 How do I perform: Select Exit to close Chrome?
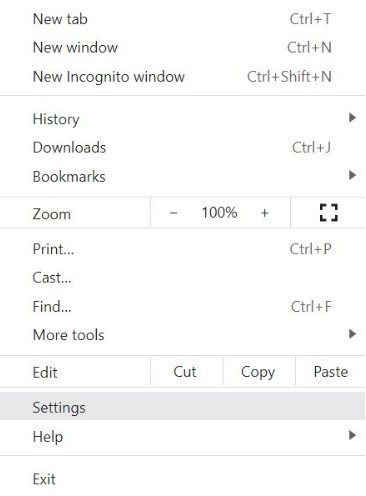pos(182,479)
